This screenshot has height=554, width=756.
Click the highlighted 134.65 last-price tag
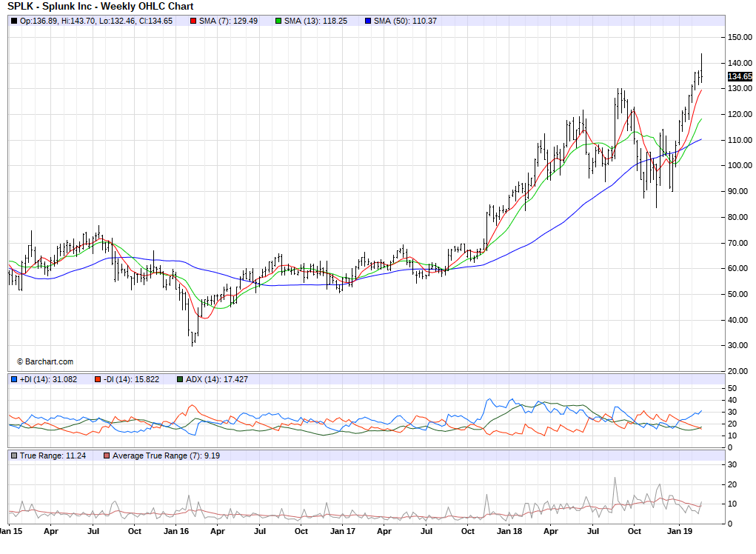pos(740,76)
